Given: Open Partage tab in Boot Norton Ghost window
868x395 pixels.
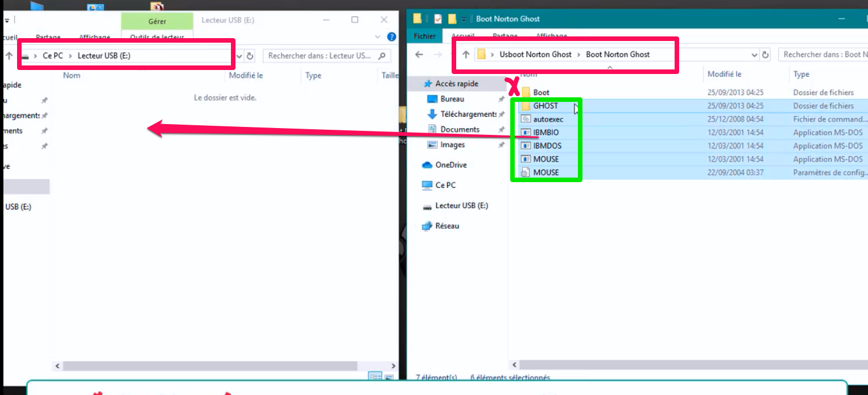Looking at the screenshot, I should click(505, 36).
